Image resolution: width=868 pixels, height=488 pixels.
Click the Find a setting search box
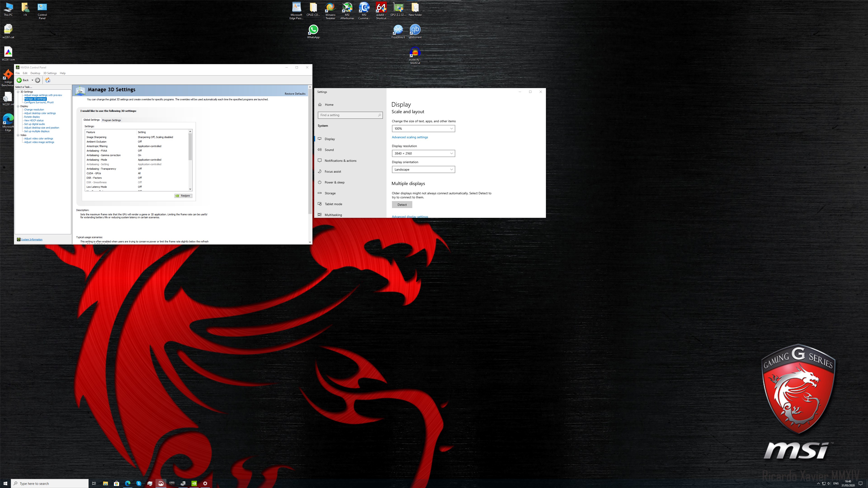click(x=350, y=115)
